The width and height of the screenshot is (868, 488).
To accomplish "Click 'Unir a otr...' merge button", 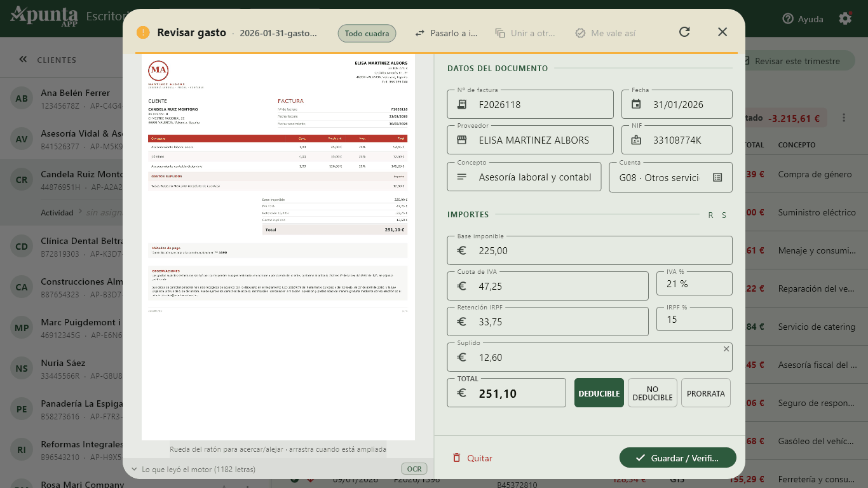I will tap(526, 33).
